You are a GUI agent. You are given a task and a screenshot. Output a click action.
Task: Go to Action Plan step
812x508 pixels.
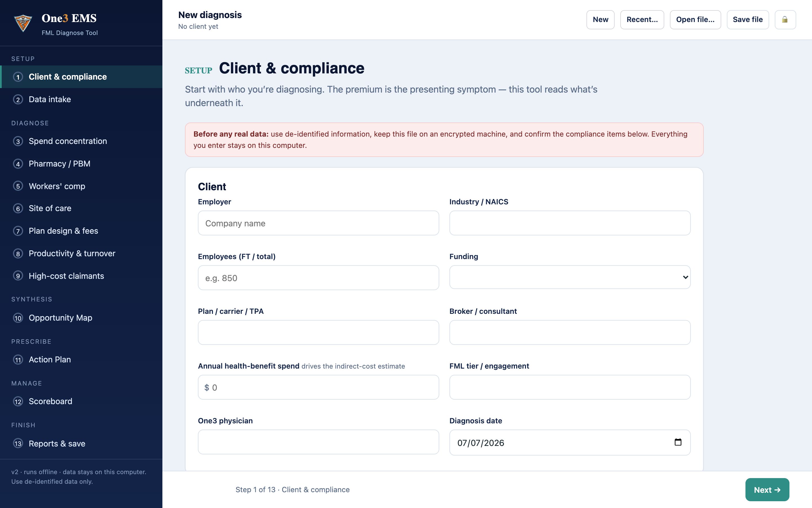pyautogui.click(x=81, y=360)
